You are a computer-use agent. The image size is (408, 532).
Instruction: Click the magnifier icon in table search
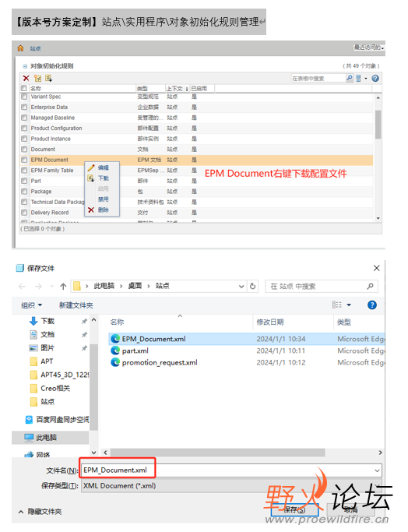pyautogui.click(x=350, y=78)
